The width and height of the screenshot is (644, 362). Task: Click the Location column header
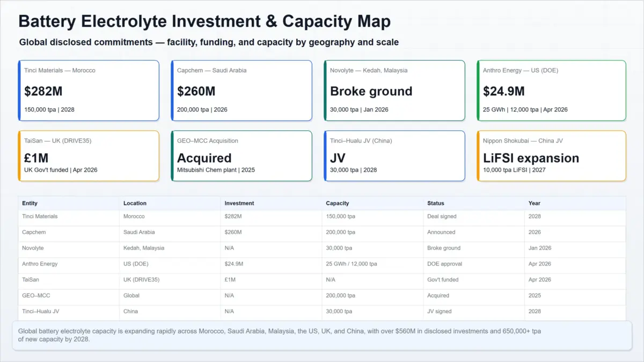pyautogui.click(x=170, y=203)
